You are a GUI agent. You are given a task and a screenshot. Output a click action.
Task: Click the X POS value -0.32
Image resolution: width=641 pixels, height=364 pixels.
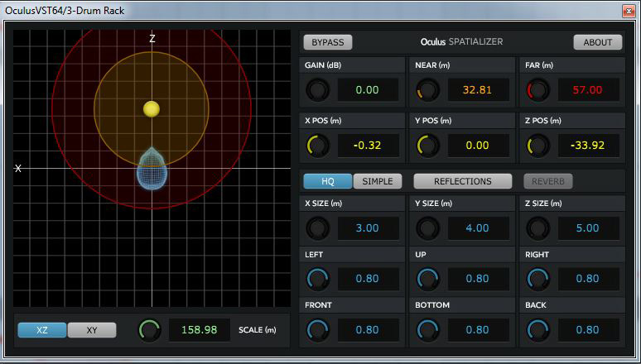pyautogui.click(x=368, y=146)
